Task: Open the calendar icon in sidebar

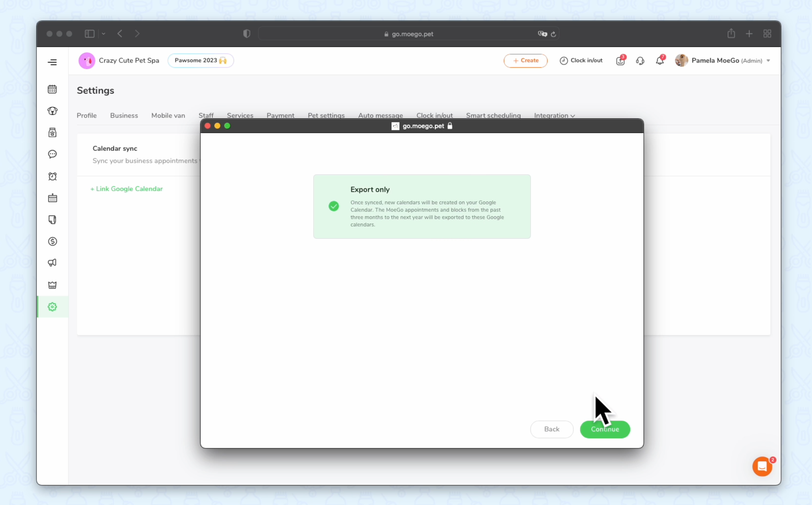Action: click(x=52, y=89)
